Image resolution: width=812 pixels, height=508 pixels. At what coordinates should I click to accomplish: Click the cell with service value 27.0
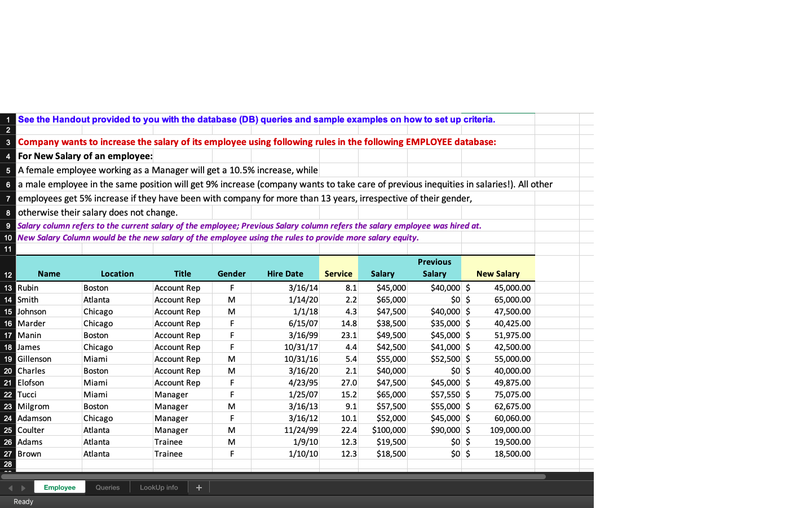coord(338,382)
